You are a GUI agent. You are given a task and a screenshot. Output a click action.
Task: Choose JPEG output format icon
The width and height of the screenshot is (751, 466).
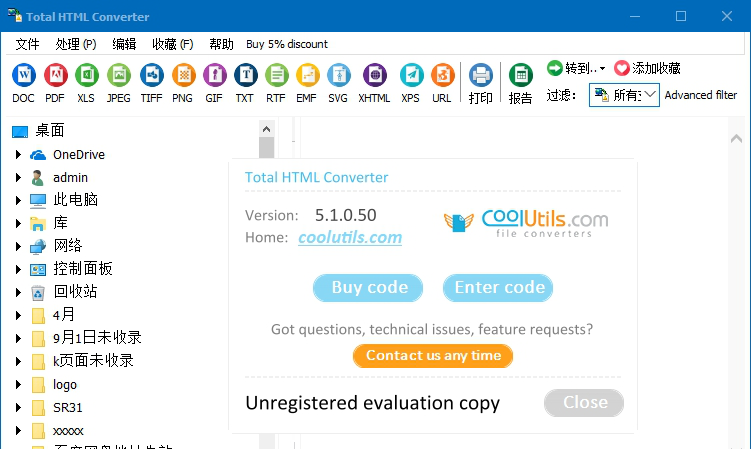[119, 75]
